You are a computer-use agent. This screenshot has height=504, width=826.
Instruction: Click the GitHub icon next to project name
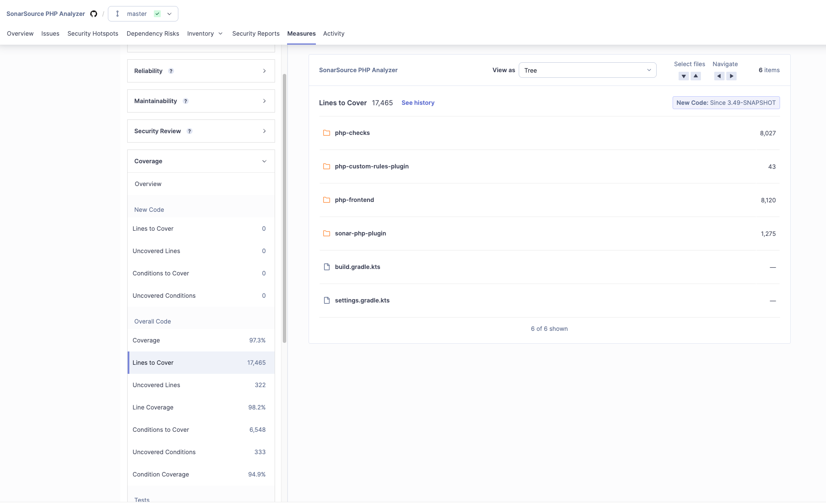94,14
